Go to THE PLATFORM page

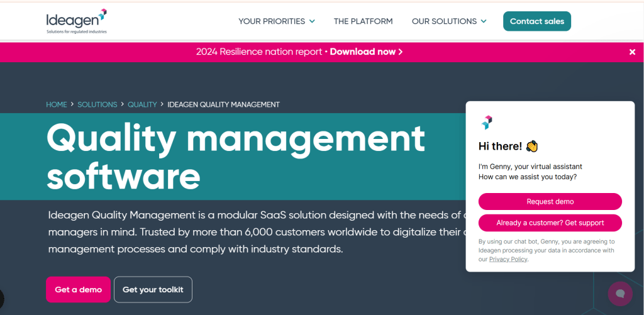(x=363, y=21)
